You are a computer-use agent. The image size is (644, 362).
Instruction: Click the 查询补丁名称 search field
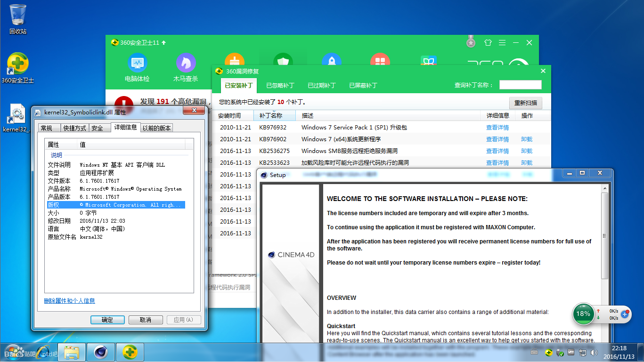520,85
